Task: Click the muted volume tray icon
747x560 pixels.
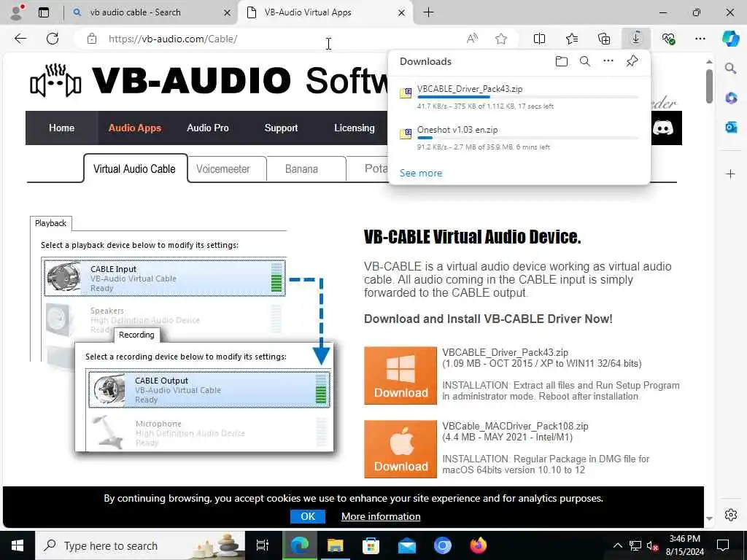Action: pos(653,545)
